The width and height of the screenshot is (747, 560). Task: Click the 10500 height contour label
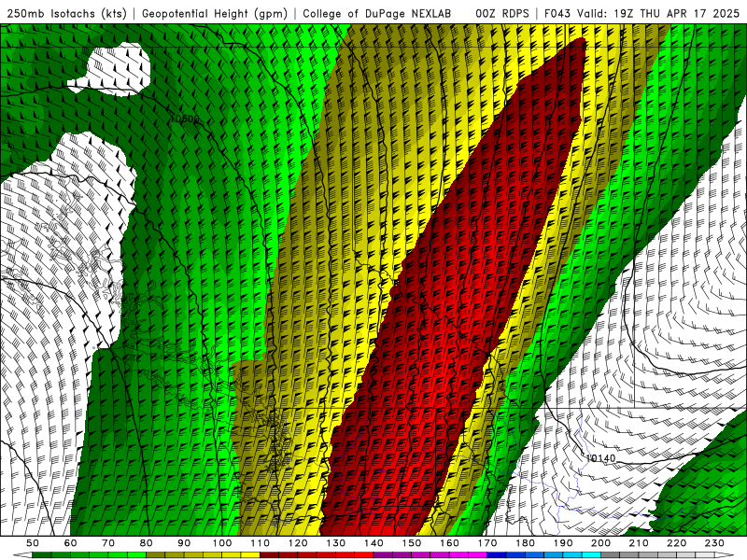[184, 119]
